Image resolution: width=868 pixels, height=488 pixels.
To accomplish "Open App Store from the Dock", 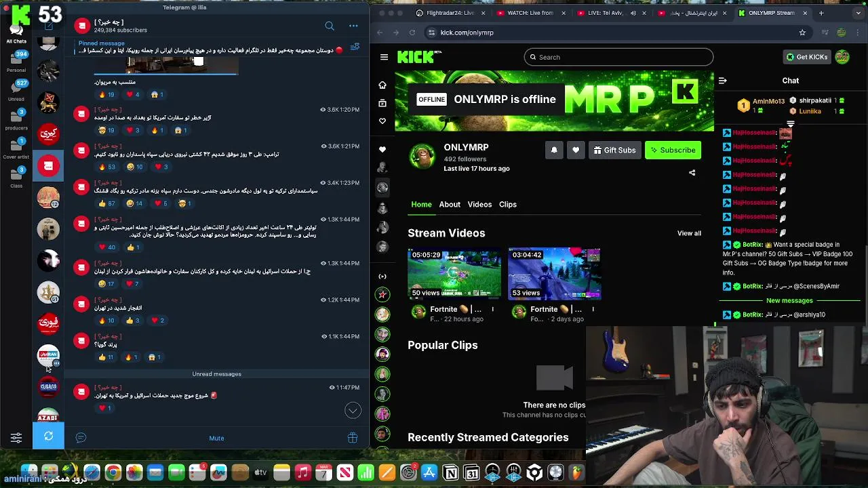I will click(429, 472).
